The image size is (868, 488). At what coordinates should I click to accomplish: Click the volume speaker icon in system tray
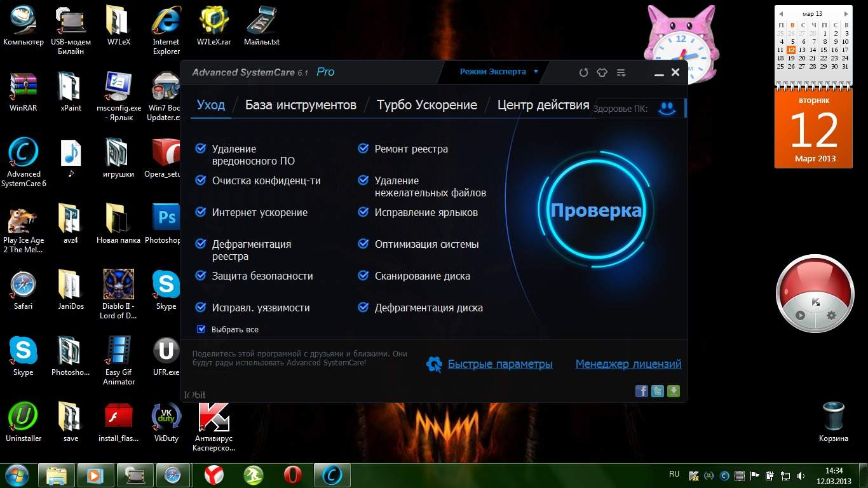(x=801, y=475)
